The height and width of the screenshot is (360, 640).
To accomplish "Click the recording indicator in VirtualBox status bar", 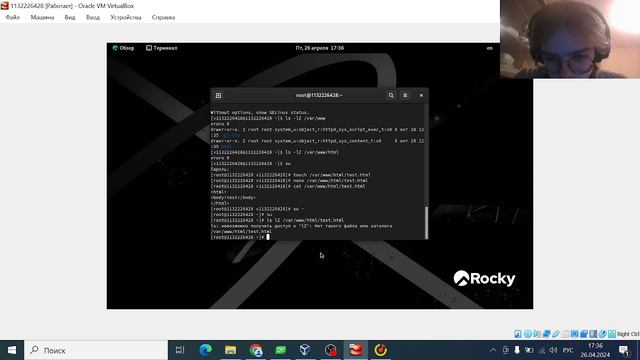I will click(584, 334).
